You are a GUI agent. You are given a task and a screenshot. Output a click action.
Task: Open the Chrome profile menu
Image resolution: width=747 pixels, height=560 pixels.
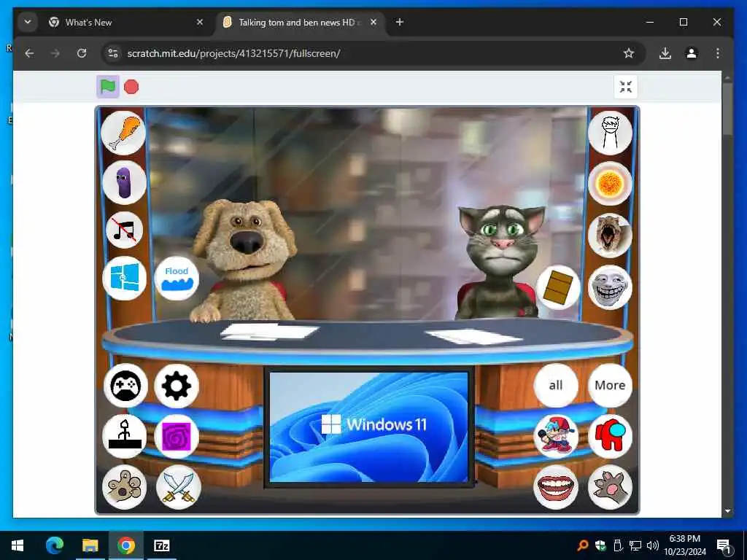click(692, 53)
